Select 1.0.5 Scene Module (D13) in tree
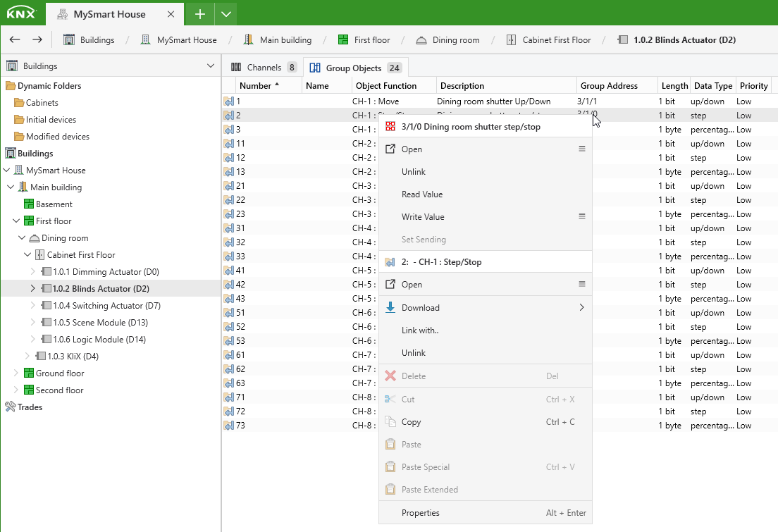The image size is (778, 532). pyautogui.click(x=100, y=322)
